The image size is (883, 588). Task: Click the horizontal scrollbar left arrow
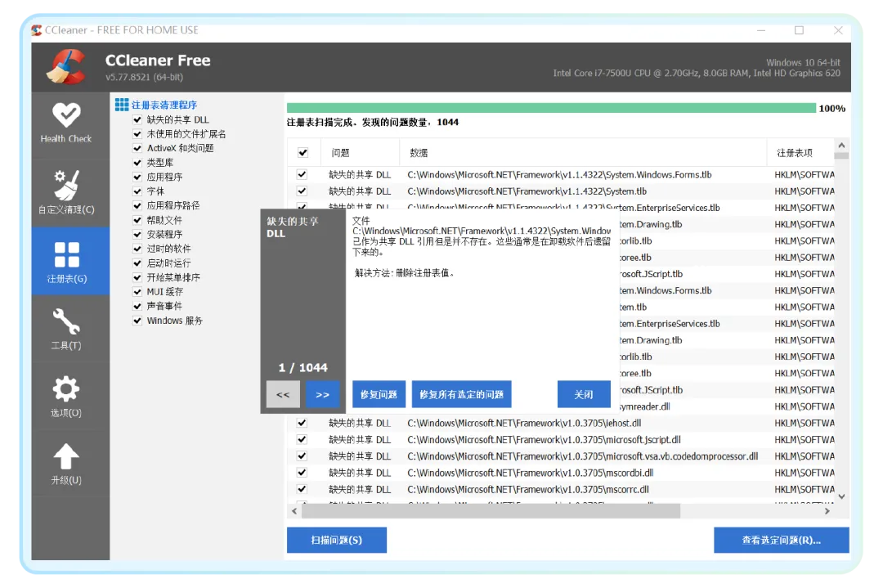coord(294,511)
